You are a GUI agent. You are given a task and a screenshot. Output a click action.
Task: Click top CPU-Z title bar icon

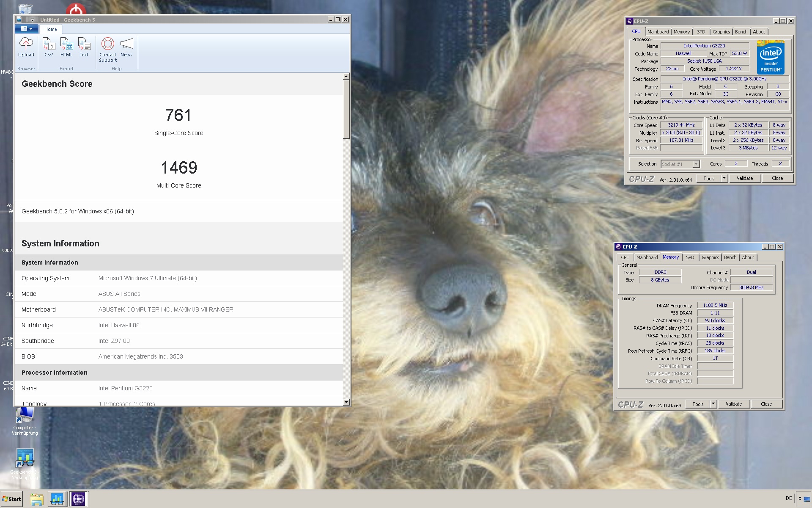[630, 21]
